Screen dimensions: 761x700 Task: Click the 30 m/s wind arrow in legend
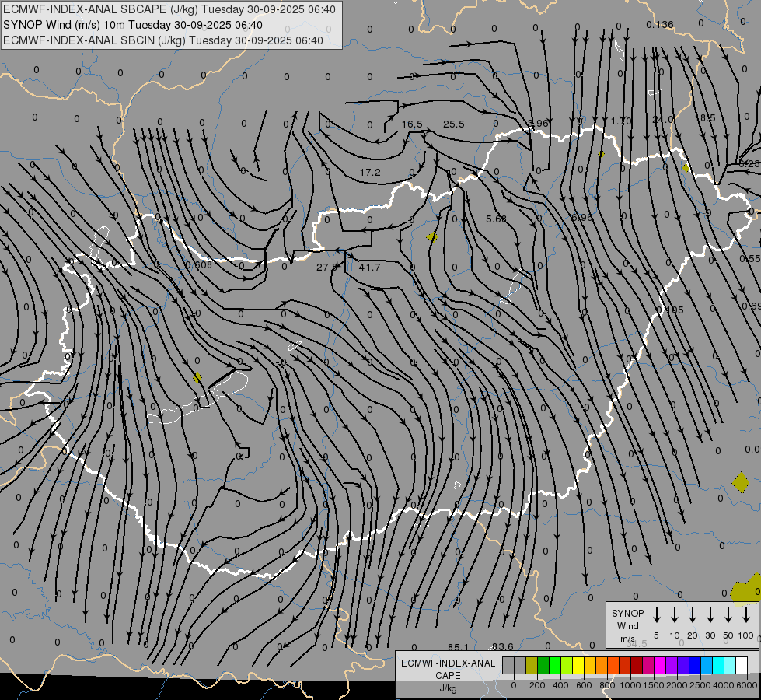pyautogui.click(x=710, y=615)
